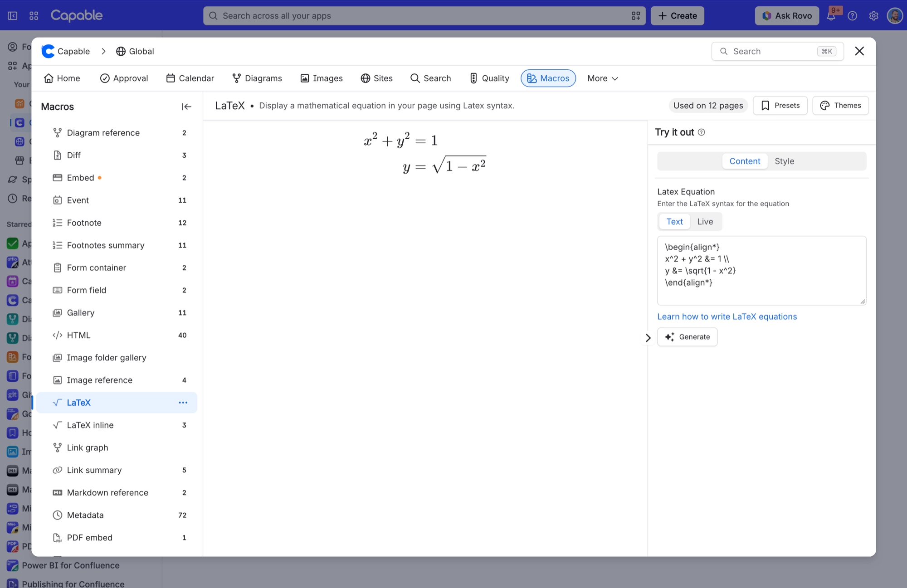Open the user profile avatar
Image resolution: width=907 pixels, height=588 pixels.
click(x=894, y=16)
